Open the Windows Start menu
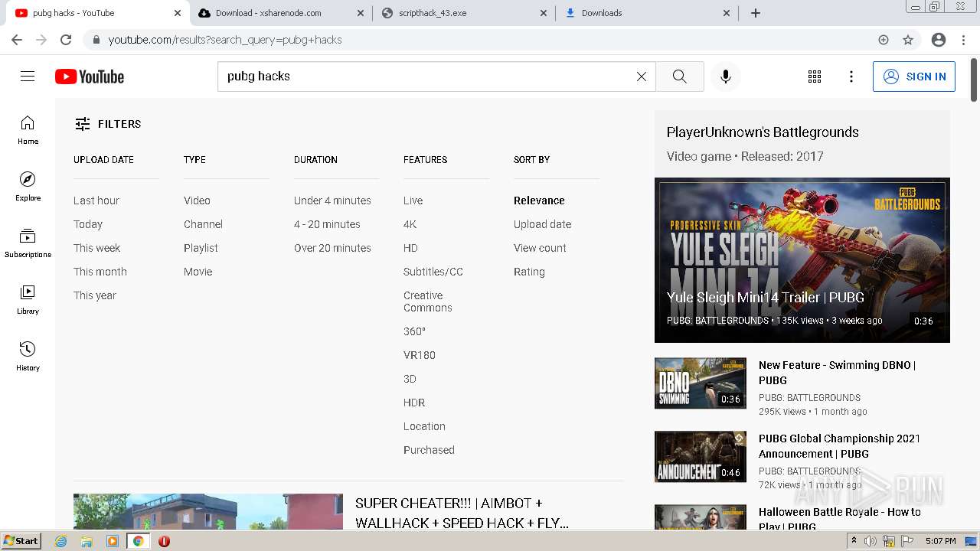 (x=21, y=541)
